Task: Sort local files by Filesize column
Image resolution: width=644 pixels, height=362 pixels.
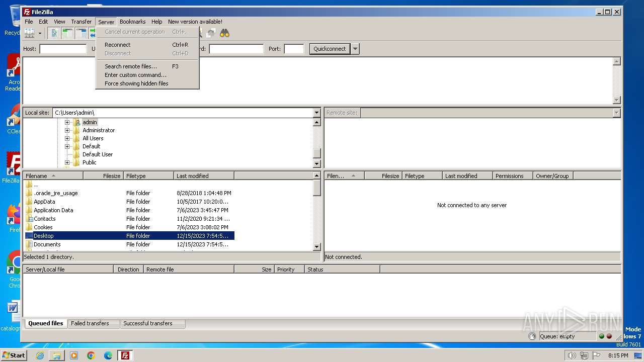Action: pyautogui.click(x=104, y=176)
